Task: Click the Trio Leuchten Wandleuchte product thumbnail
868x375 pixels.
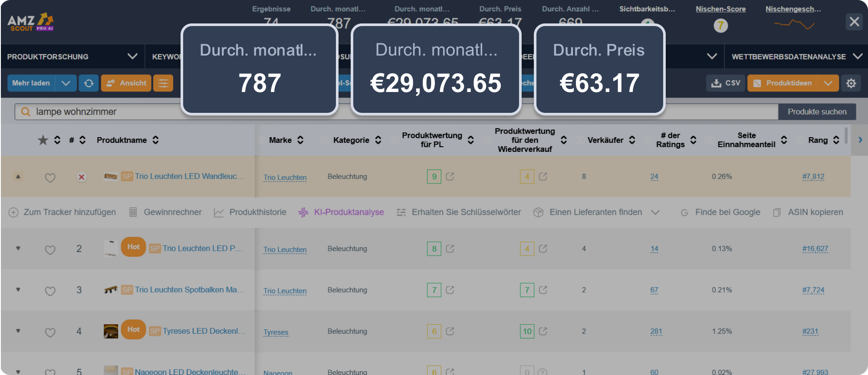Action: [111, 176]
